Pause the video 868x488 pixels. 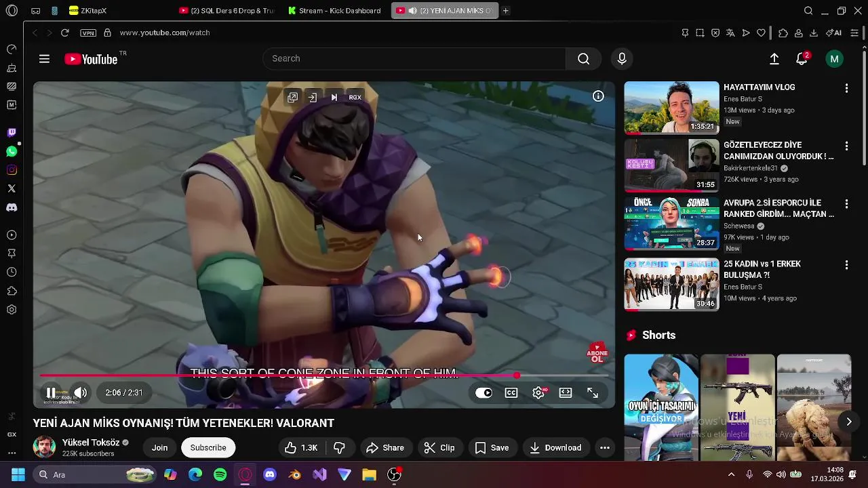(51, 392)
